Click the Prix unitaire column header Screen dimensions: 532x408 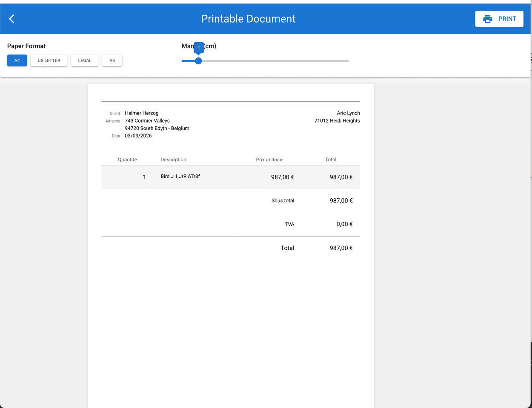(x=269, y=160)
